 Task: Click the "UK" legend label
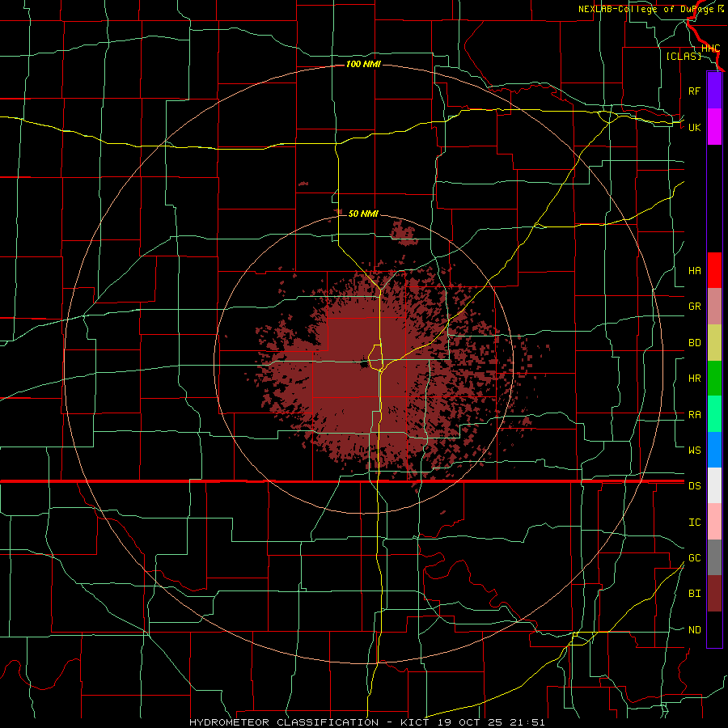(x=695, y=127)
